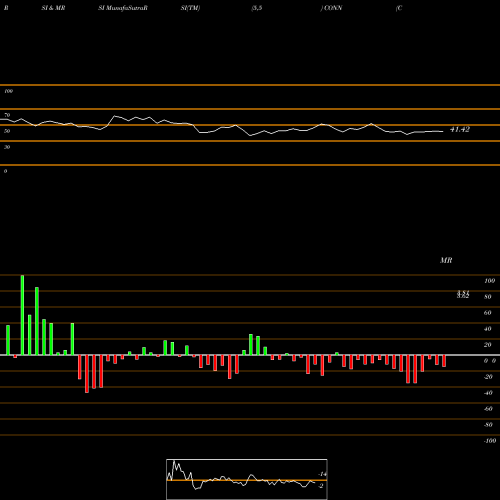This screenshot has width=500, height=500.
Task: Click the -14 label in mini chart
Action: pyautogui.click(x=322, y=474)
